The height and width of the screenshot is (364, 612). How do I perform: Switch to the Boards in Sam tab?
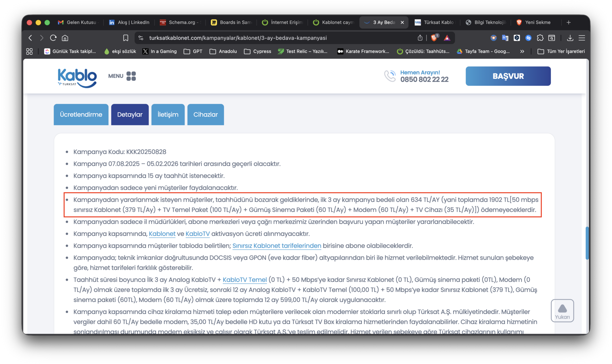click(231, 22)
